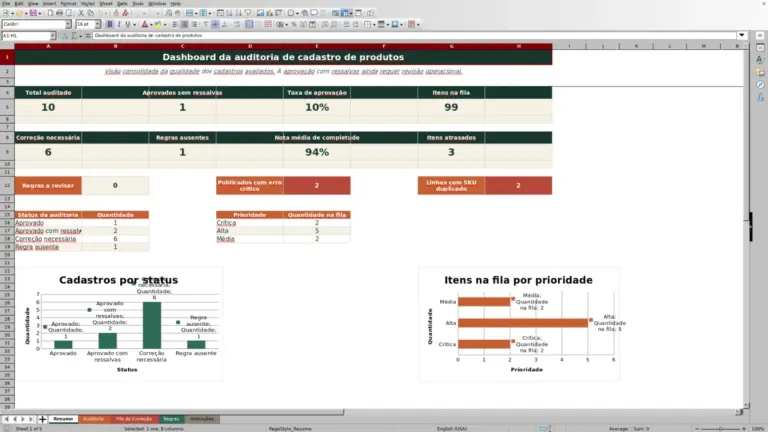Switch to the Instruções sheet tab
Image resolution: width=768 pixels, height=432 pixels.
coord(202,419)
